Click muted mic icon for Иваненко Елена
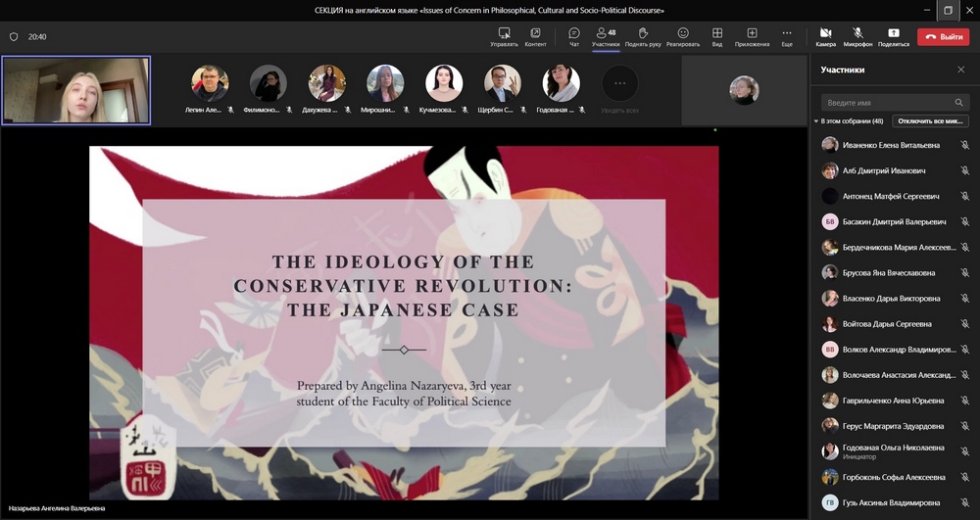Image resolution: width=980 pixels, height=520 pixels. point(965,145)
